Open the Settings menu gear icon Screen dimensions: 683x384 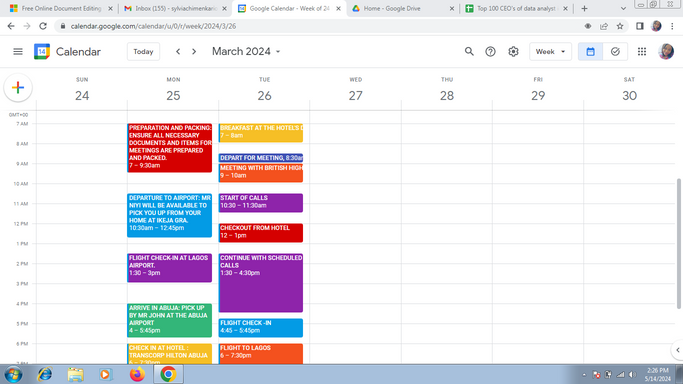pos(513,51)
